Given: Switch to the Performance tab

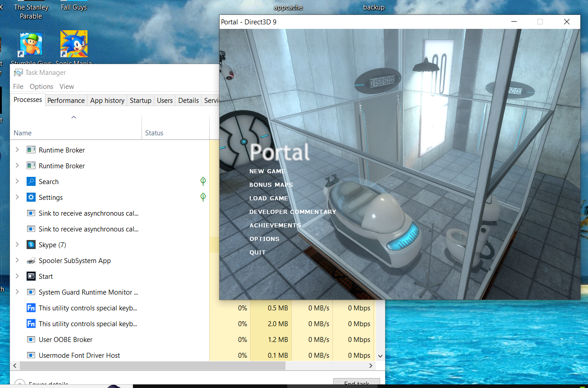Looking at the screenshot, I should click(66, 101).
